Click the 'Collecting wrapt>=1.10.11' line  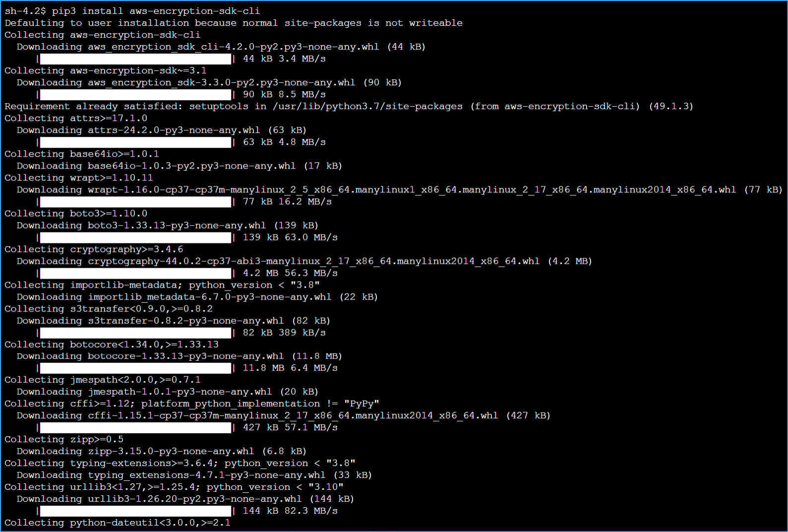(79, 177)
